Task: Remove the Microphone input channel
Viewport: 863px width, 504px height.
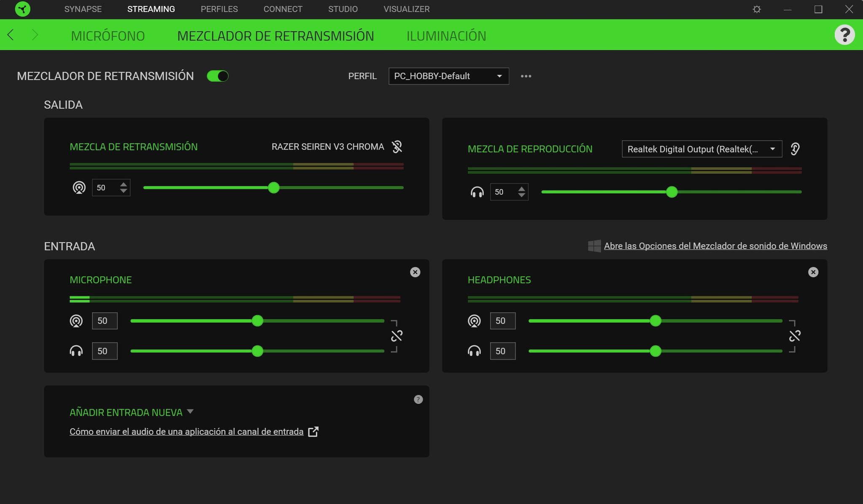Action: (x=415, y=272)
